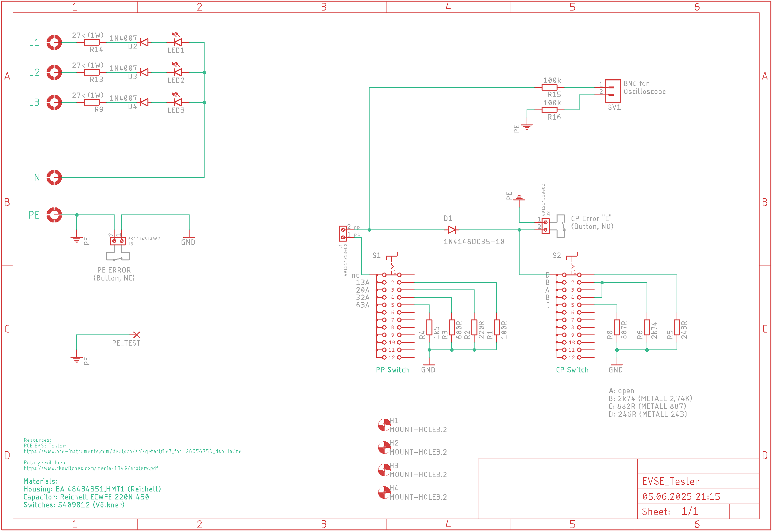This screenshot has width=772, height=532.
Task: Select the R8 887R resistor symbol
Action: (617, 327)
